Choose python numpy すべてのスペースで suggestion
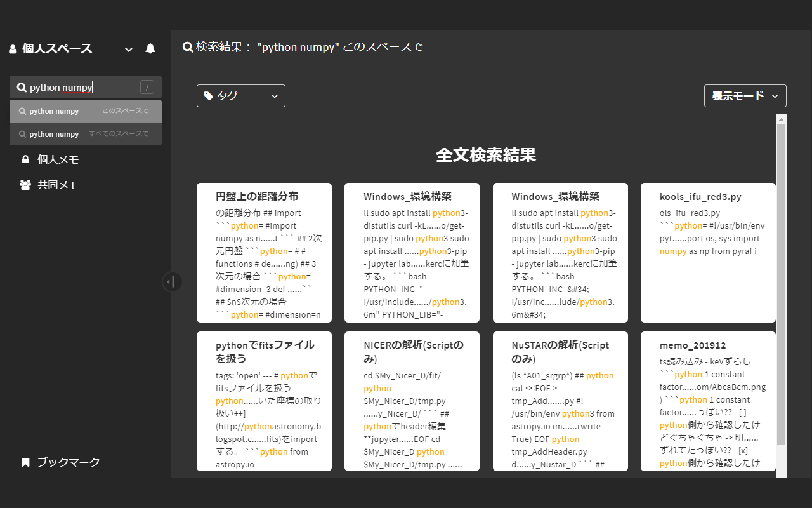Viewport: 812px width, 508px height. tap(86, 134)
